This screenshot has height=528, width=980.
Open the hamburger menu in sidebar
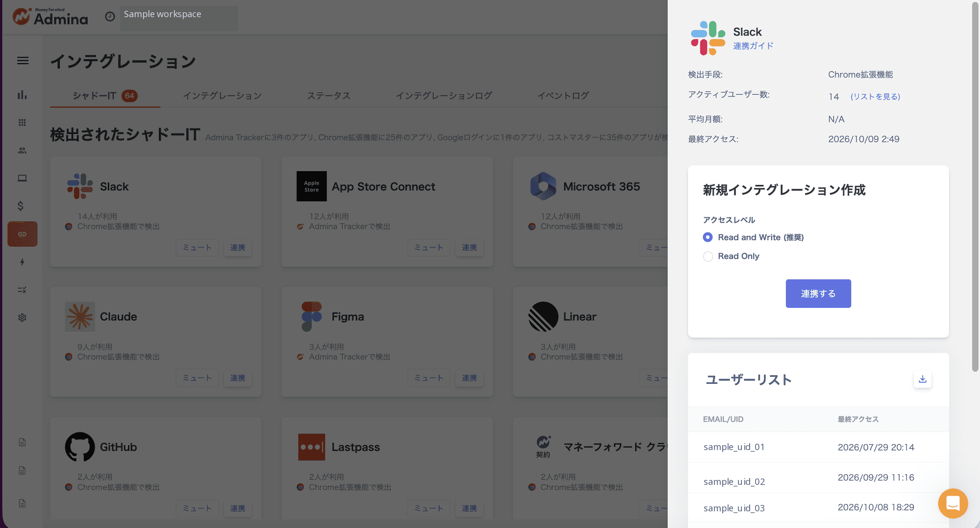coord(23,61)
